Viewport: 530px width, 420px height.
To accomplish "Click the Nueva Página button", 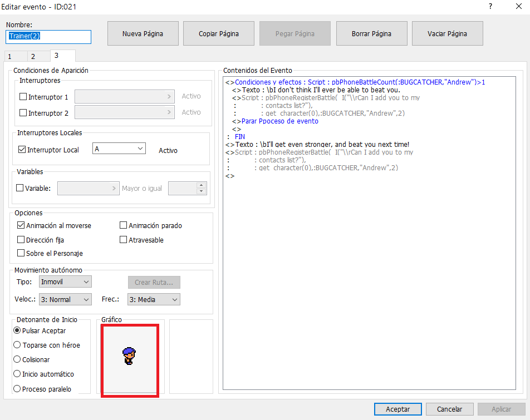I will (x=143, y=33).
